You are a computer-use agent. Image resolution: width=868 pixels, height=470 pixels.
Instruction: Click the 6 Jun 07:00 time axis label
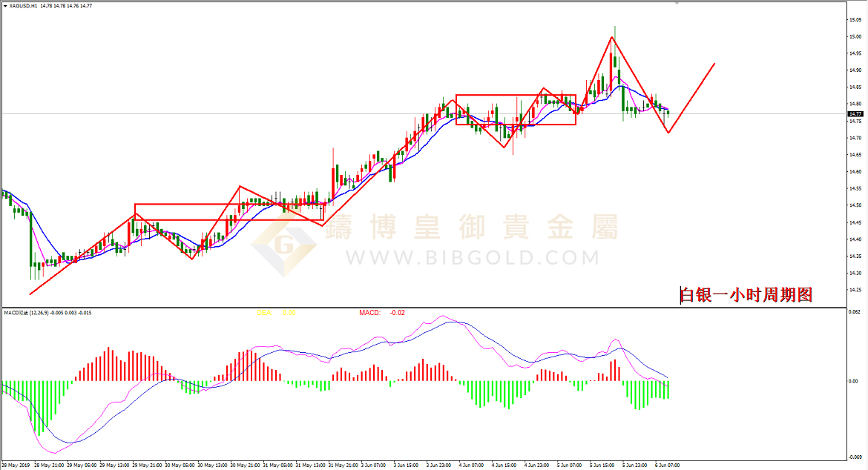[x=667, y=466]
